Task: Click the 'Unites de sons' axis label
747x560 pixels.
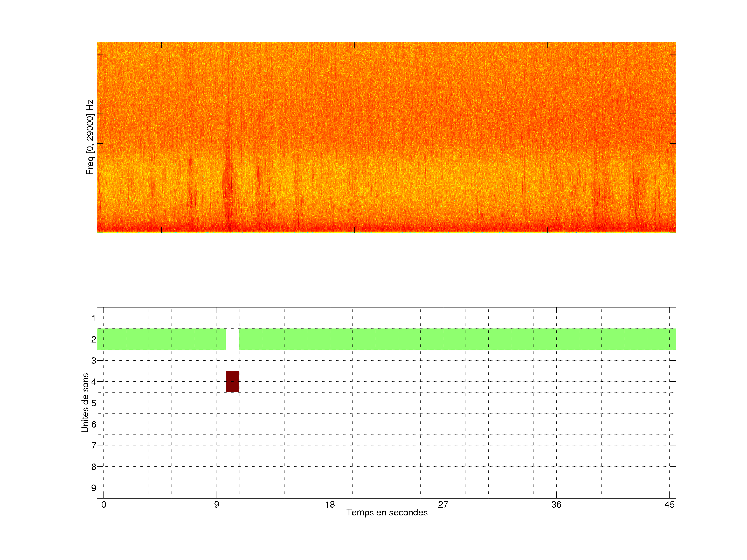Action: 85,402
